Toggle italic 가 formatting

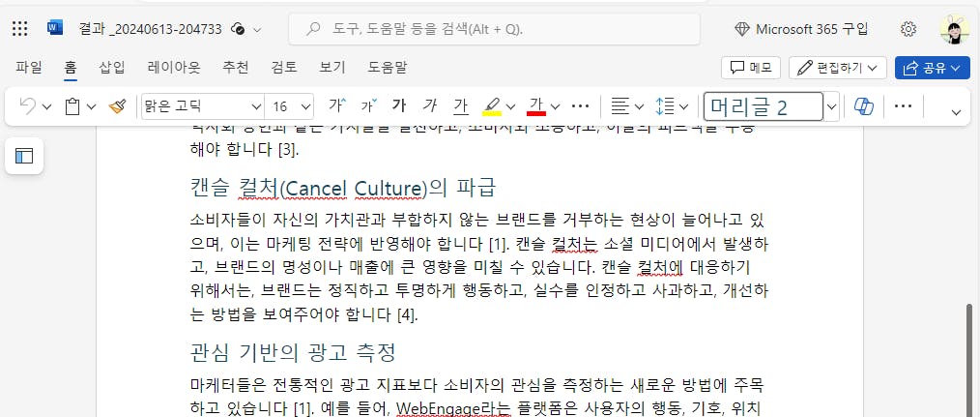tap(429, 105)
